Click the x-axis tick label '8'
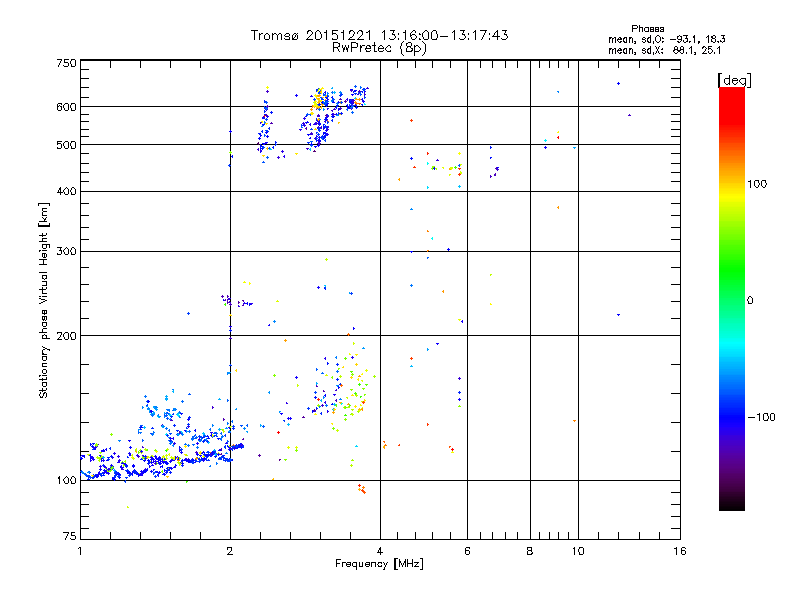Screen dimensions: 800x600 [x=530, y=551]
